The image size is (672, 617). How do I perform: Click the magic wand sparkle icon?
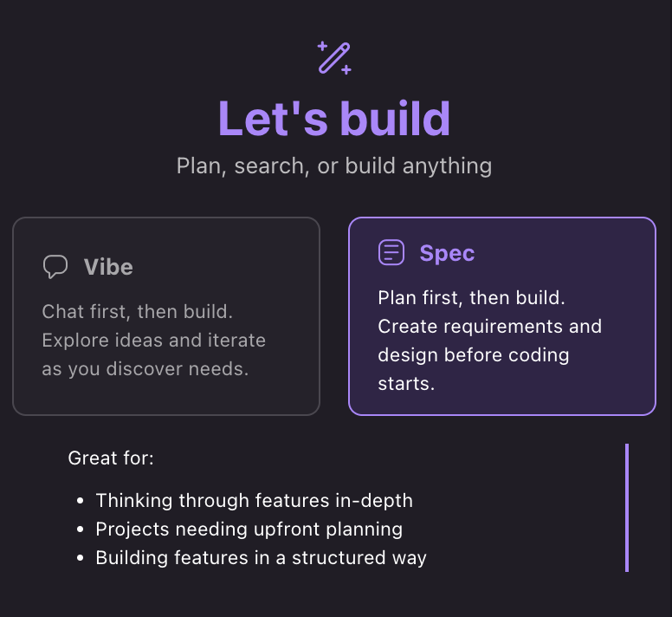334,57
